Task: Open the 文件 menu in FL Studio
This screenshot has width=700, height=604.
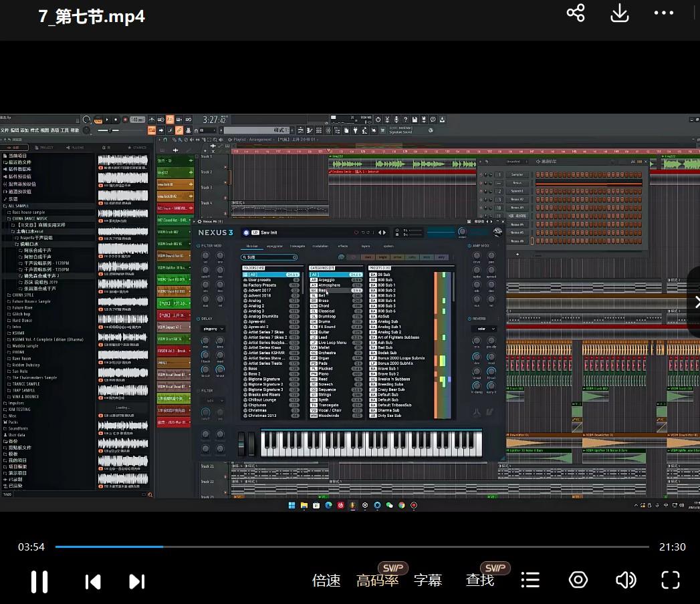Action: click(5, 130)
